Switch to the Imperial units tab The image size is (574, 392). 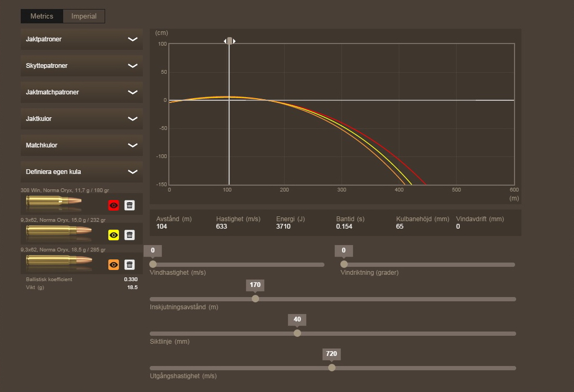click(84, 16)
